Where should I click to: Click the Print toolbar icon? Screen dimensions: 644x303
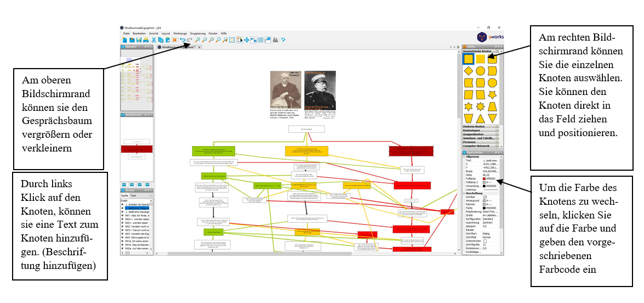pos(146,40)
